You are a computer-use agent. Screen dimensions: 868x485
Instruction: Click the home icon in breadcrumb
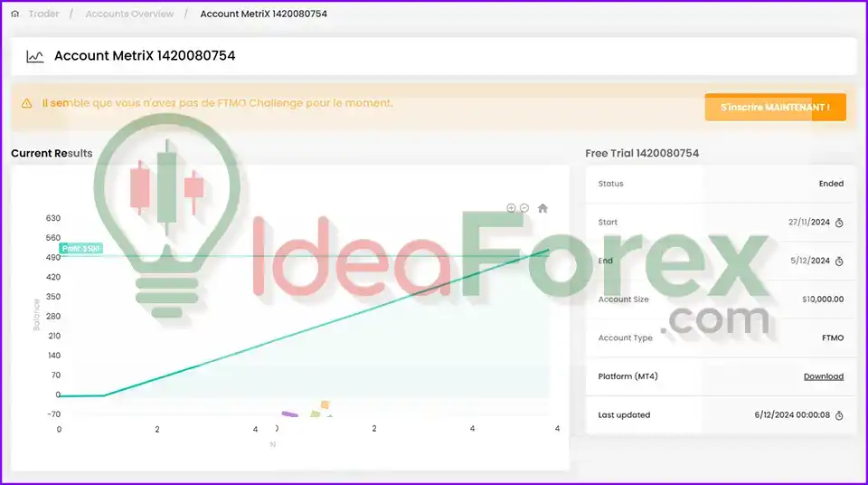(x=15, y=14)
